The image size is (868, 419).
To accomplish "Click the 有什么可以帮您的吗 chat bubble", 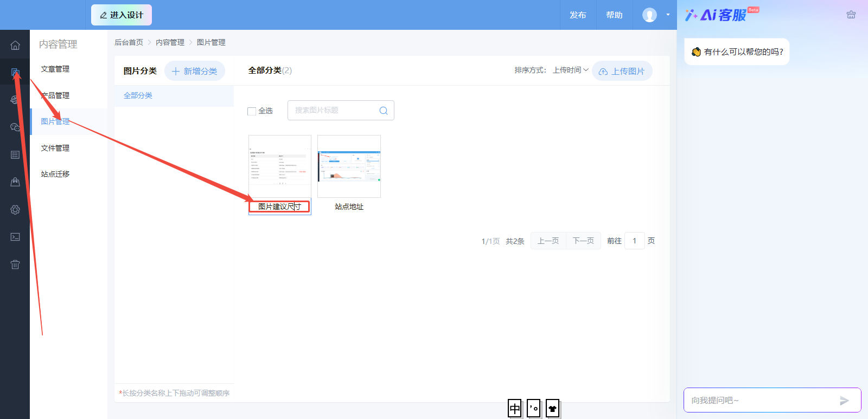I will click(737, 51).
